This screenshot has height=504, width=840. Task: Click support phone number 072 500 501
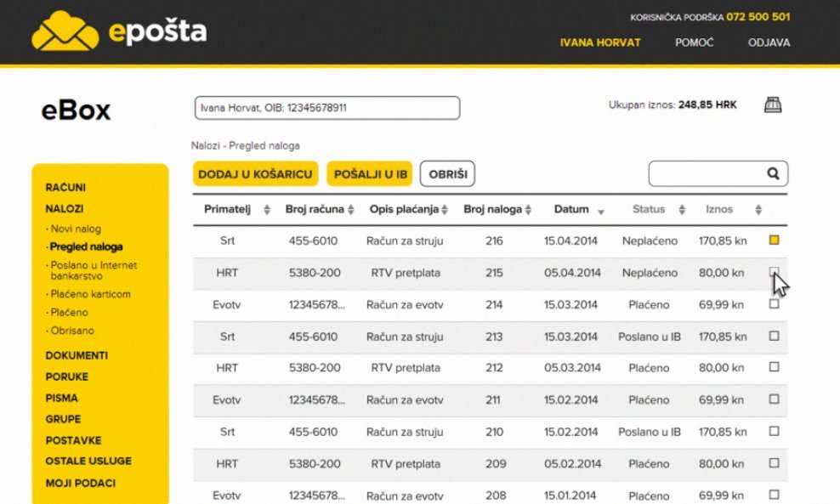758,17
